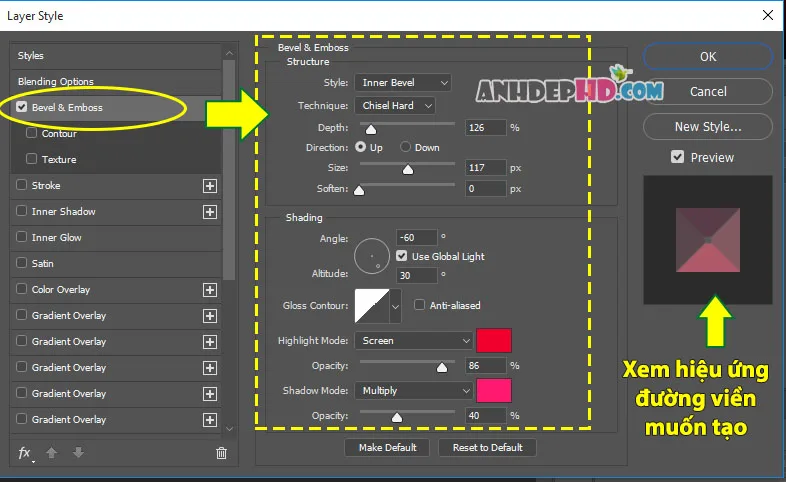Image resolution: width=786 pixels, height=482 pixels.
Task: Open Highlight Mode dropdown set to Screen
Action: click(x=414, y=341)
